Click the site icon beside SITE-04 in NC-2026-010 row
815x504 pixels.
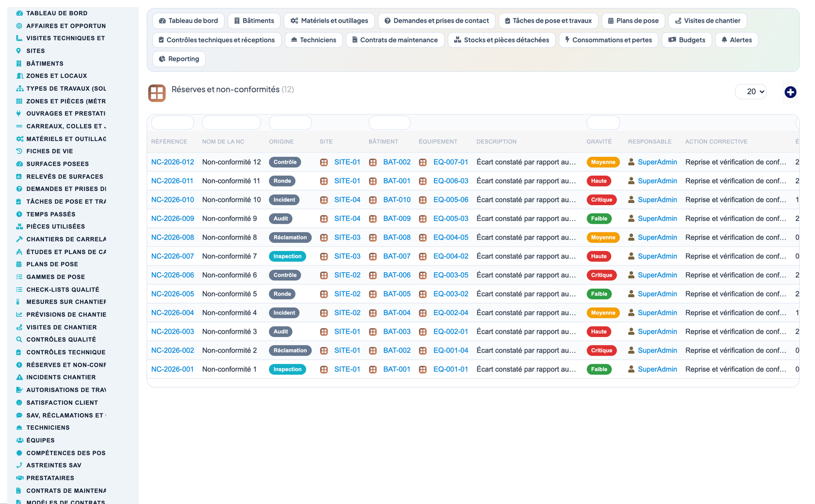tap(324, 200)
